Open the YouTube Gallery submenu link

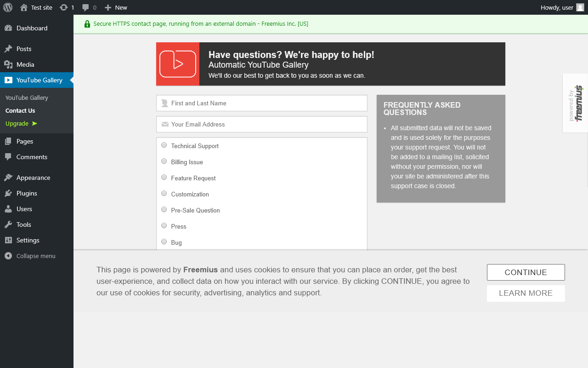(x=27, y=98)
